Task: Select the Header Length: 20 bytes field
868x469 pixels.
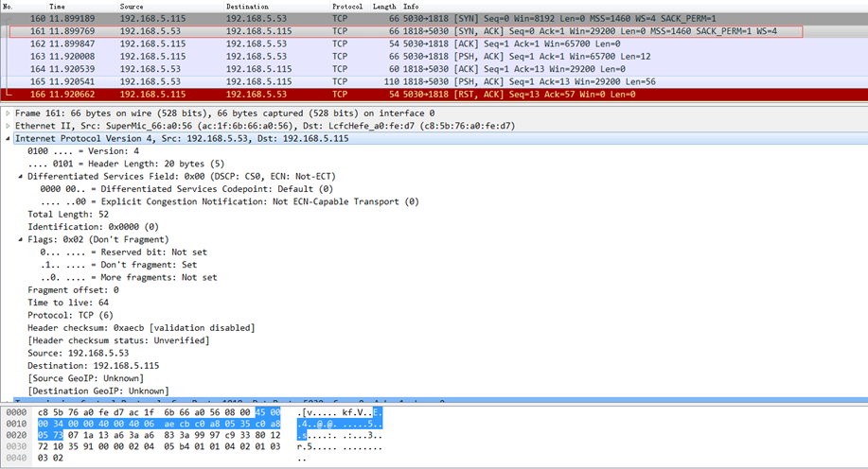Action: pyautogui.click(x=126, y=164)
